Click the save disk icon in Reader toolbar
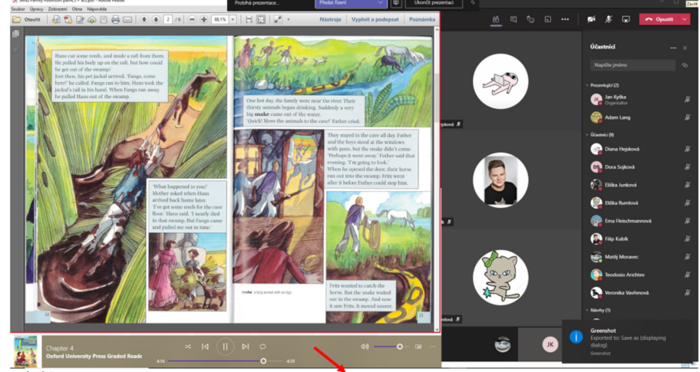This screenshot has width=700, height=372. click(104, 20)
